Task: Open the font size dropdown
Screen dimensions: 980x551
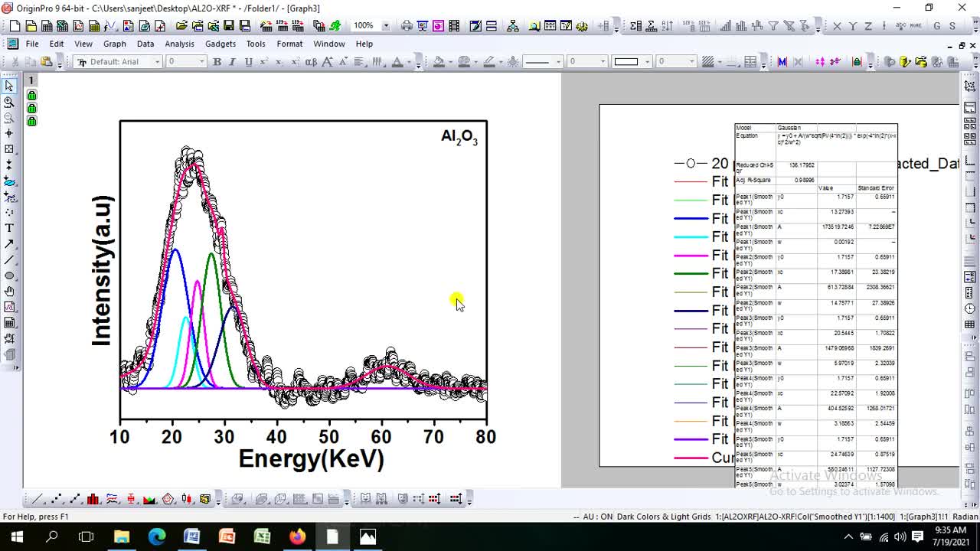Action: coord(201,61)
